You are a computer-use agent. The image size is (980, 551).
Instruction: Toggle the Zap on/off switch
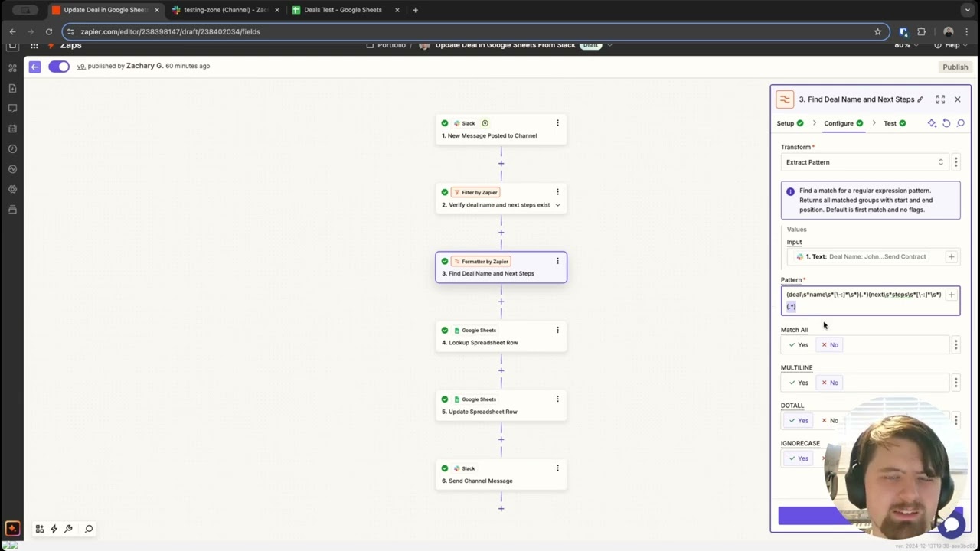tap(59, 67)
